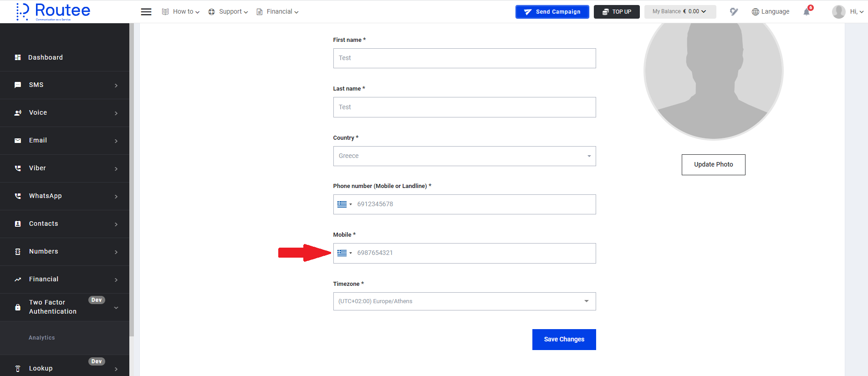Image resolution: width=868 pixels, height=376 pixels.
Task: Click the First name input field
Action: coord(465,58)
